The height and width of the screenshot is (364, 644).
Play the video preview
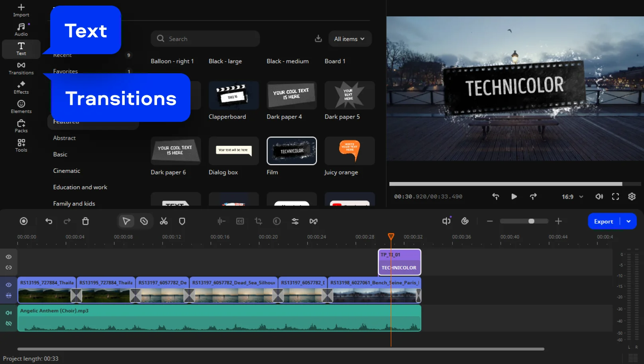(x=514, y=197)
